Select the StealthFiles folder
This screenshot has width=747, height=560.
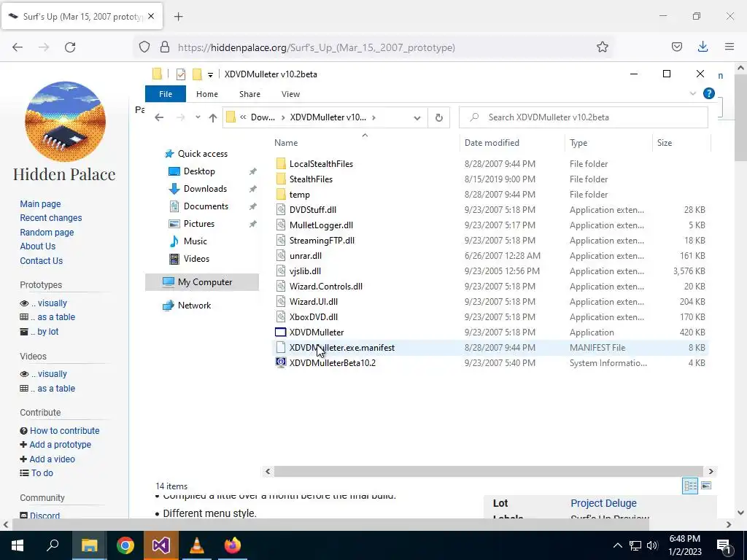[311, 179]
